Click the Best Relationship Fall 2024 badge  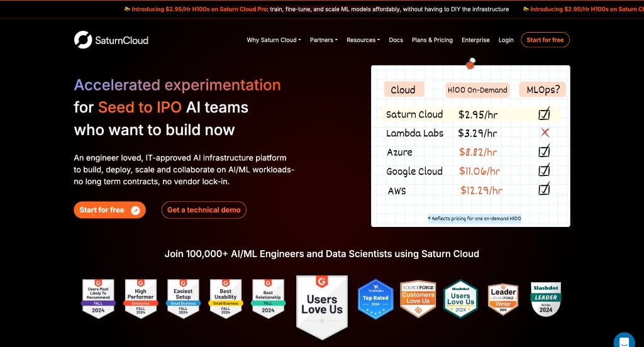click(x=268, y=298)
